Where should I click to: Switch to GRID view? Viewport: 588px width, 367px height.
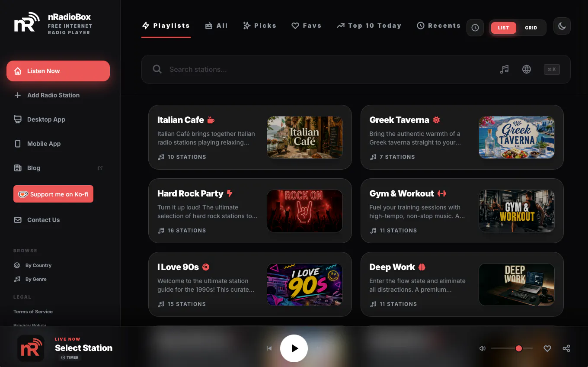tap(531, 28)
